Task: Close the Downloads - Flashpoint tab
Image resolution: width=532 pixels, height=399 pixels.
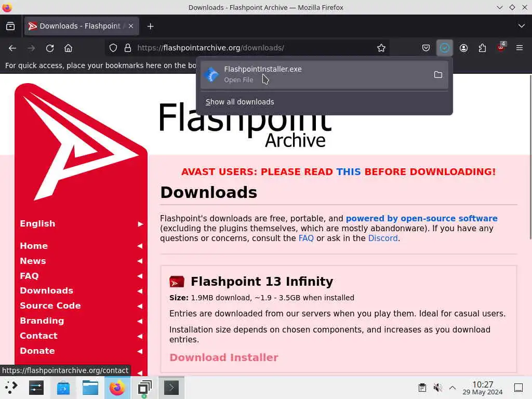Action: click(131, 26)
